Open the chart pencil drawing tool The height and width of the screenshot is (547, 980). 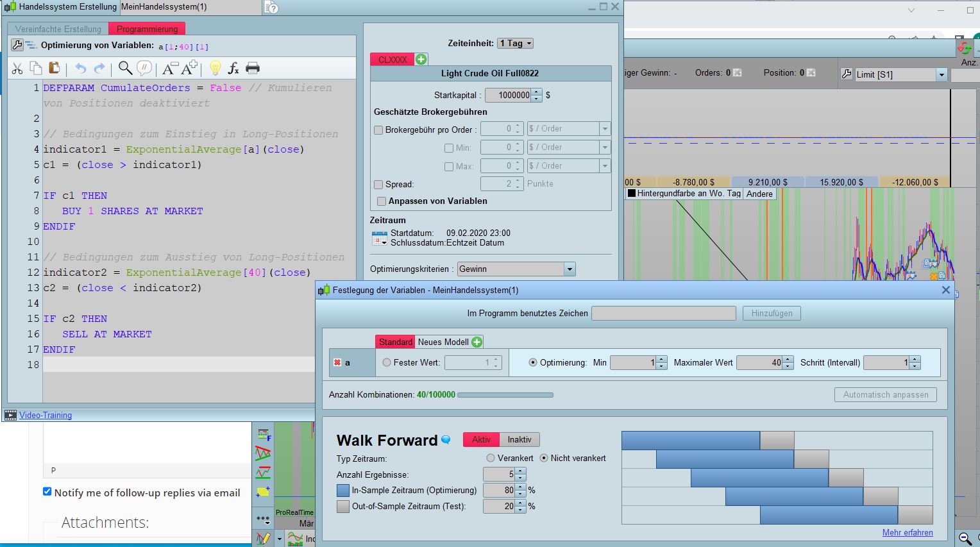263,539
